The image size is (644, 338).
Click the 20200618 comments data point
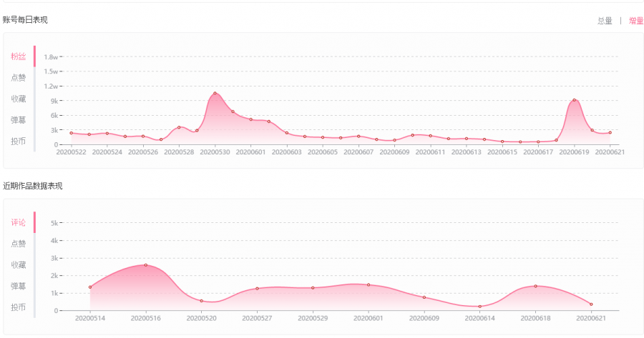535,286
